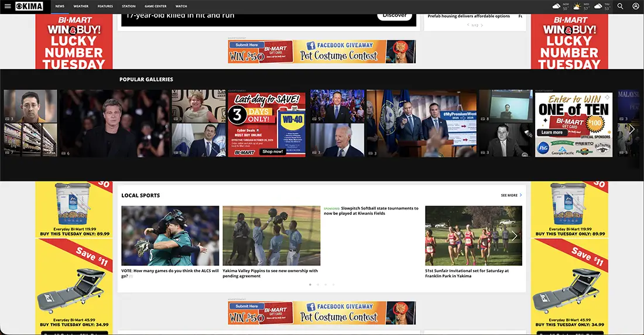Viewport: 644px width, 335px height.
Task: Open Watch in the top navigation
Action: coord(181,6)
